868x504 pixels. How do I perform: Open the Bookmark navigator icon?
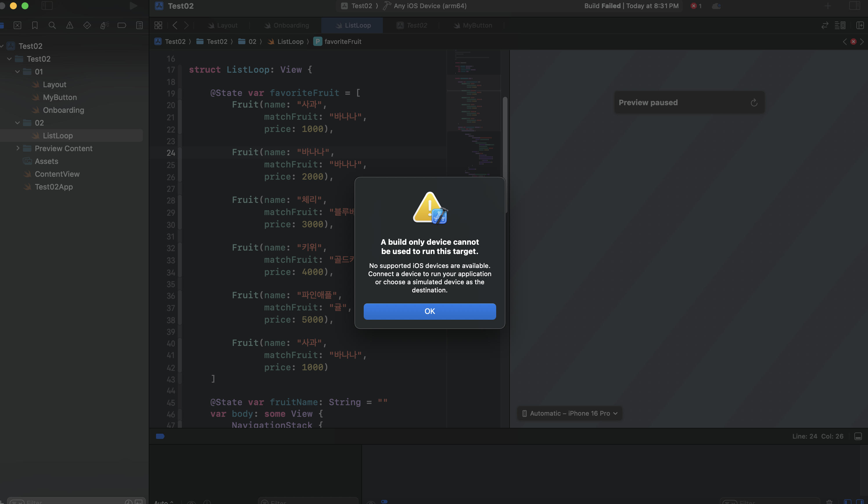tap(35, 25)
